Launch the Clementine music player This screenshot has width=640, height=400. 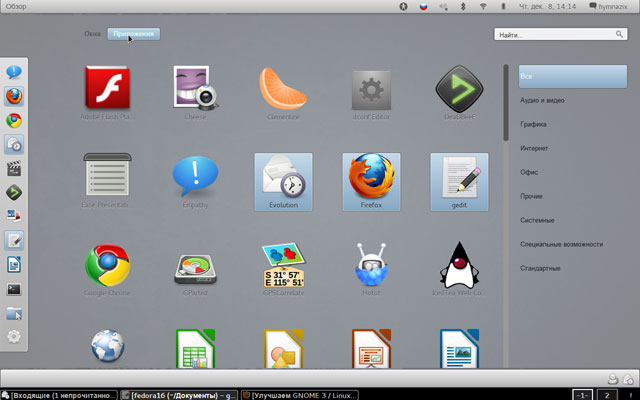tap(283, 93)
